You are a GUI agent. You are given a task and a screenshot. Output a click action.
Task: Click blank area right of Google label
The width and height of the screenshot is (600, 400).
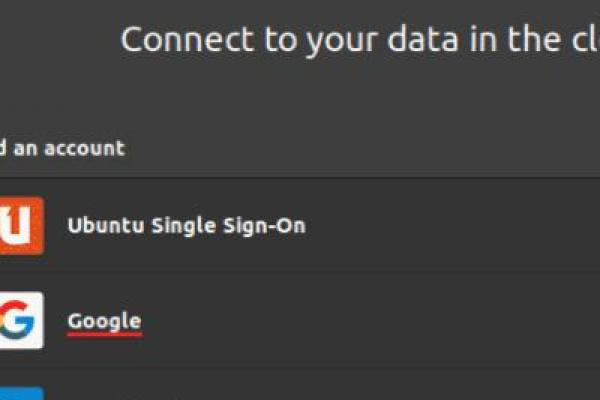(x=400, y=321)
